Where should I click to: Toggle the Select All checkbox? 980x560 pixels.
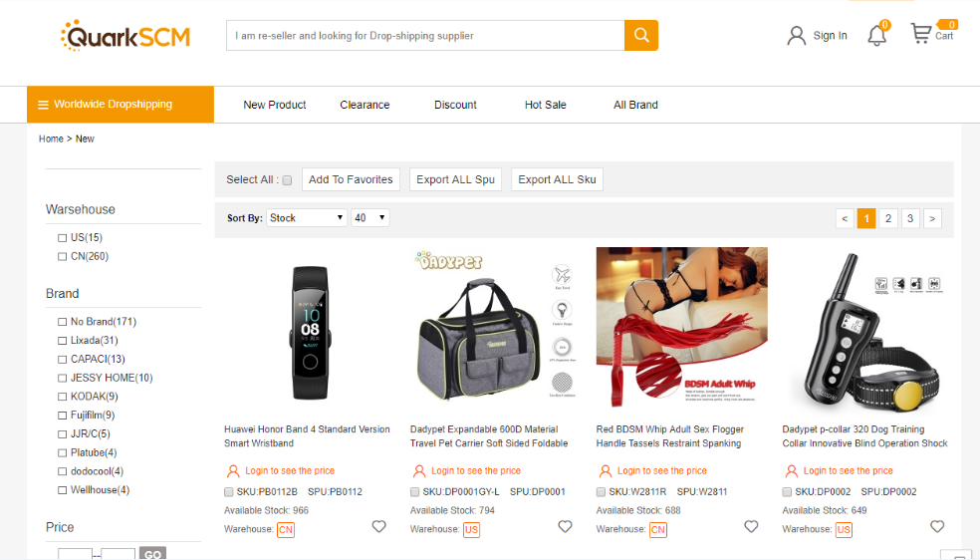click(x=287, y=180)
